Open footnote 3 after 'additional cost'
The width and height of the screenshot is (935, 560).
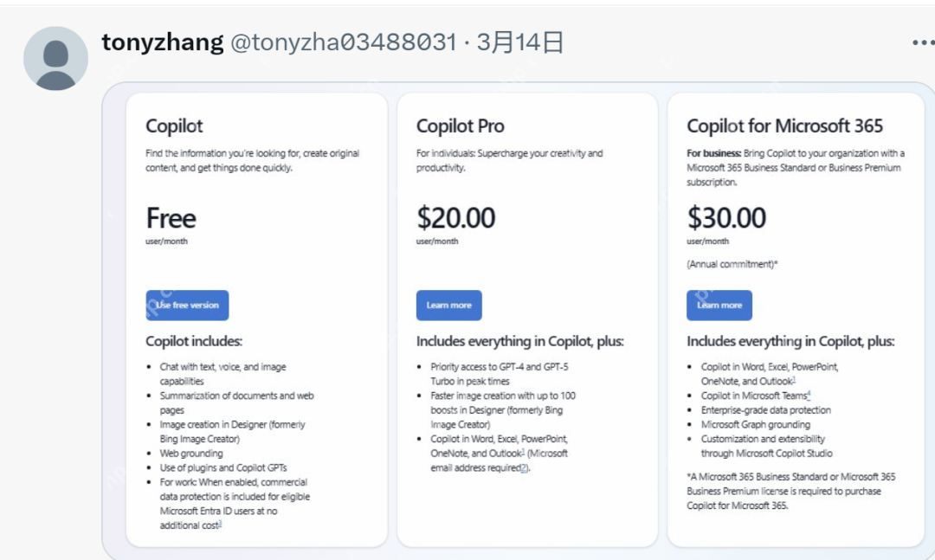click(220, 525)
